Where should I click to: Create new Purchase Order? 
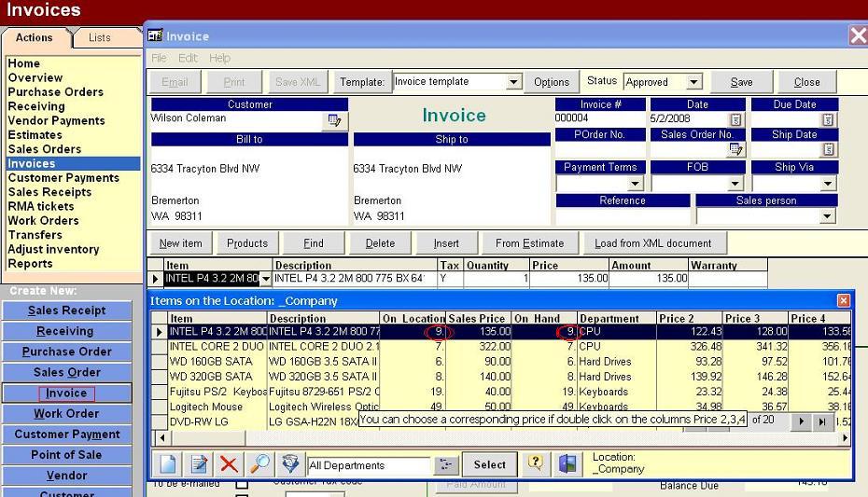click(67, 352)
